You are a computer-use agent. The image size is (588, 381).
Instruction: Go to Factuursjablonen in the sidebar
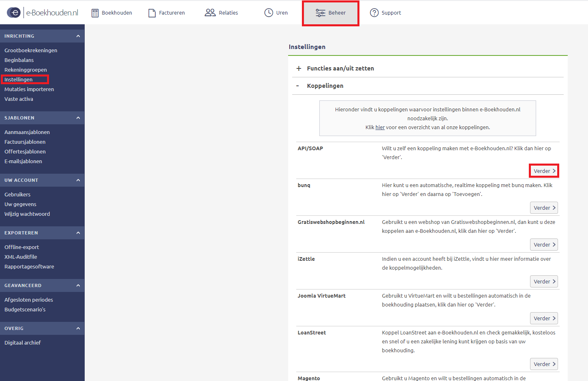click(x=25, y=142)
